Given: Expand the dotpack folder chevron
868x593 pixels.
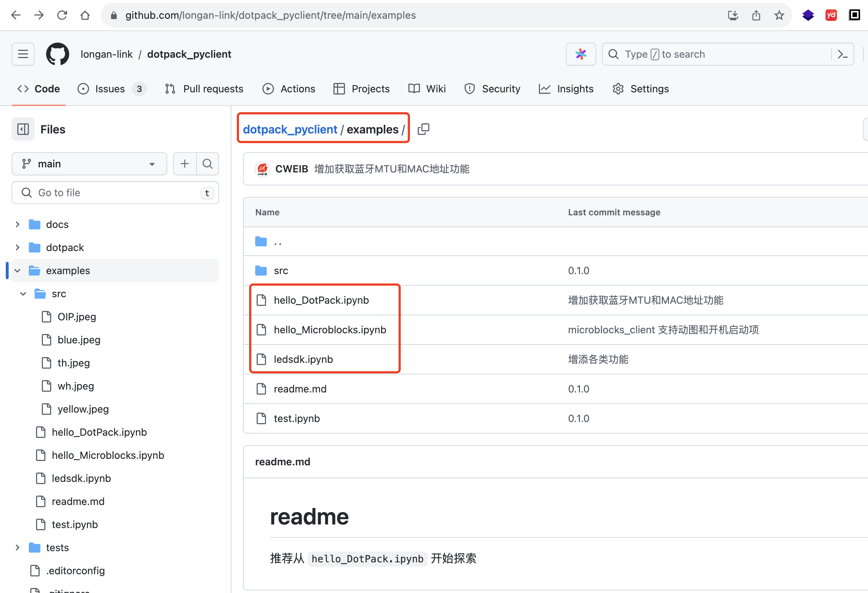Looking at the screenshot, I should pos(18,247).
